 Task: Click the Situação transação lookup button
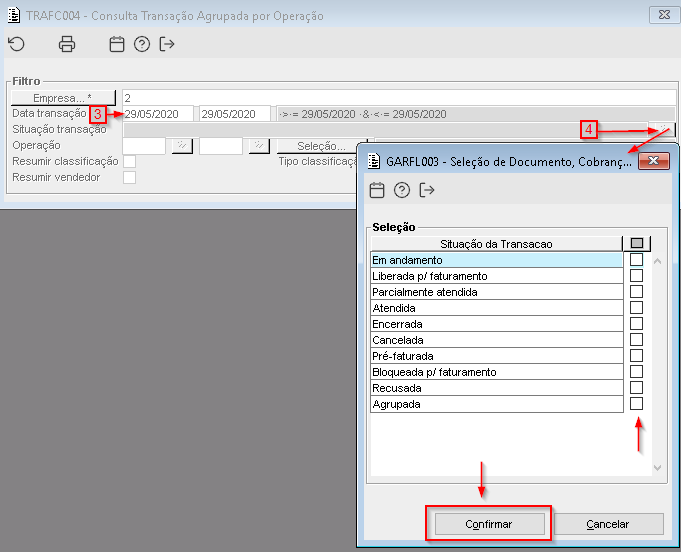[x=663, y=129]
